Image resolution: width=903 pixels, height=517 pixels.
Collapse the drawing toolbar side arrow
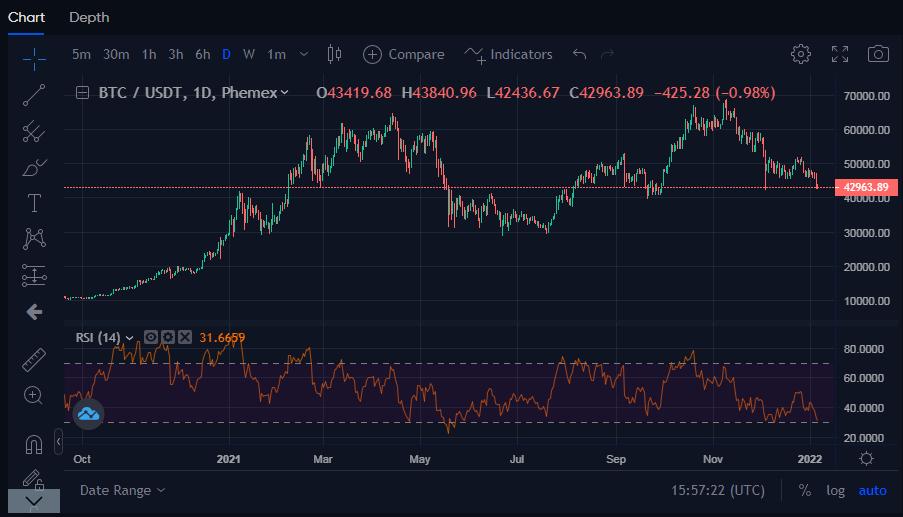[59, 442]
